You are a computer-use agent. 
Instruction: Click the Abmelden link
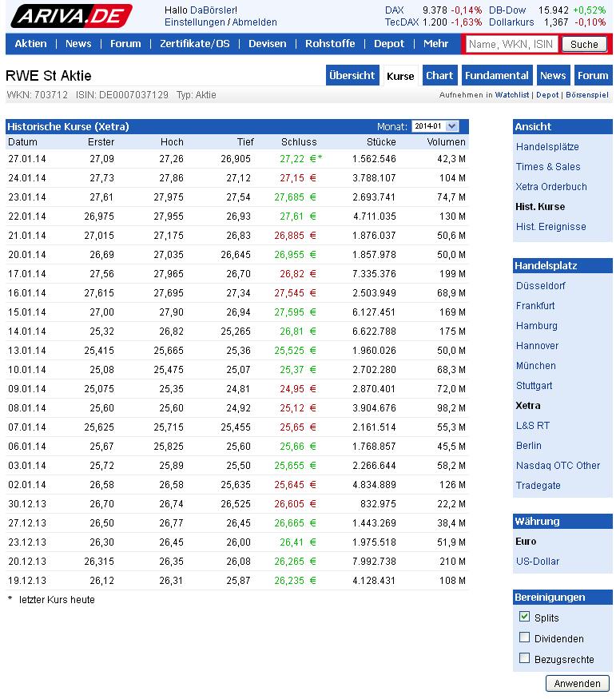[x=254, y=22]
